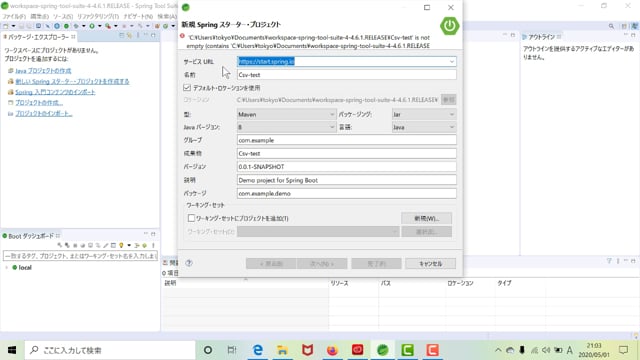640x360 pixels.
Task: Click the Cancel button in the dialog
Action: point(431,264)
